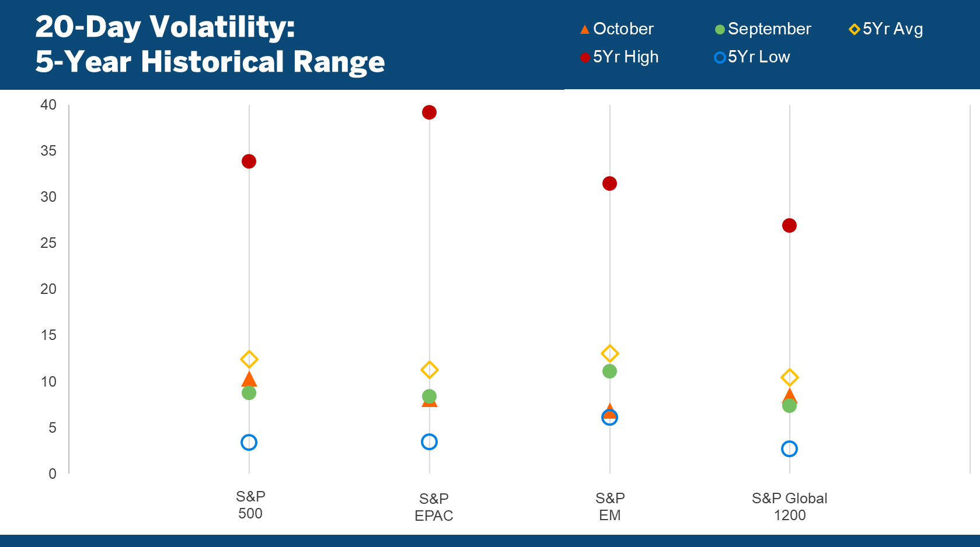Select the S&P 500 5Yr Low blue ring
This screenshot has height=547, width=980.
point(249,443)
